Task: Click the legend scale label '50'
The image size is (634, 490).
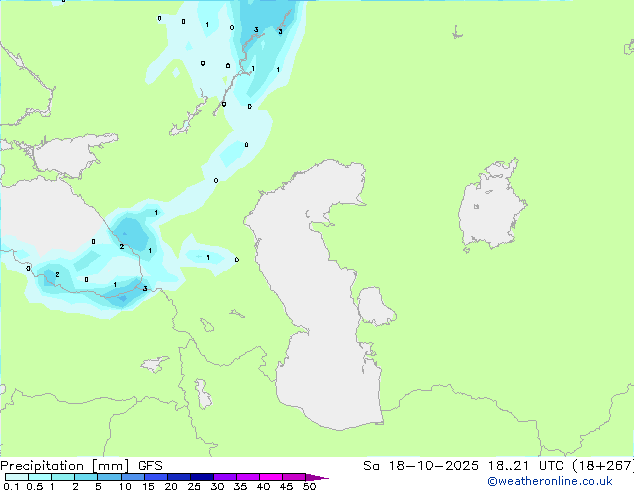Action: [309, 486]
